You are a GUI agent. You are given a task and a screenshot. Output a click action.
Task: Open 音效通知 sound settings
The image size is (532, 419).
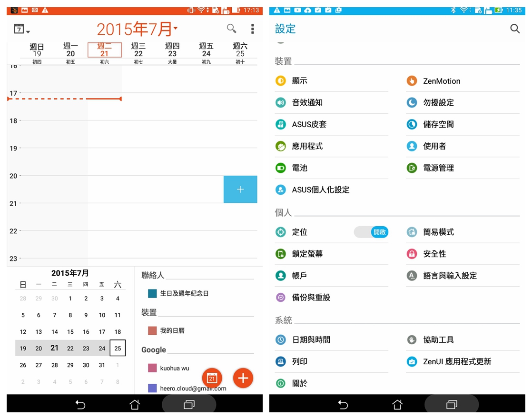tap(332, 102)
